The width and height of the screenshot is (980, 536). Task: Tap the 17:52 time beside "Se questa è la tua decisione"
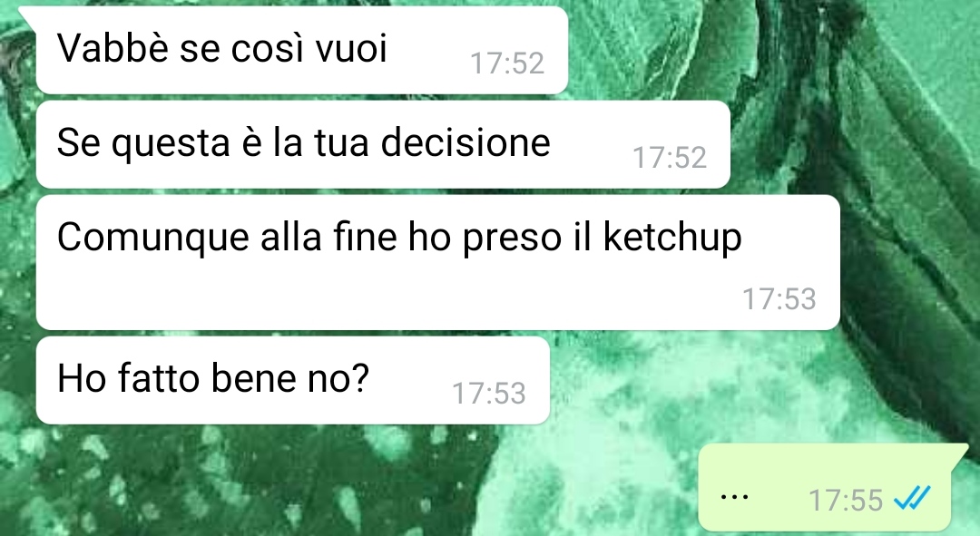[670, 158]
